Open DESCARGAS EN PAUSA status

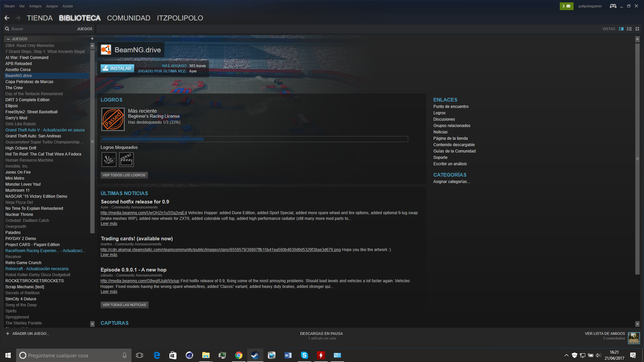tap(321, 334)
